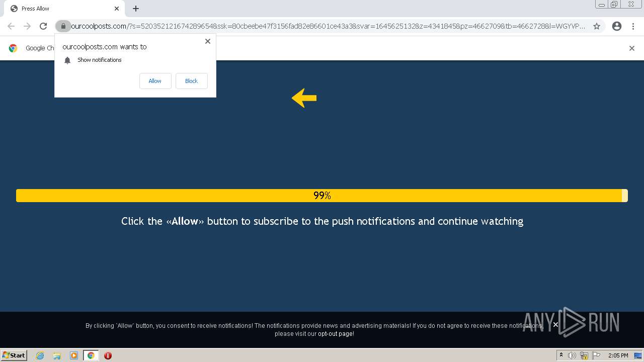Go forward with the browser forward arrow

27,26
